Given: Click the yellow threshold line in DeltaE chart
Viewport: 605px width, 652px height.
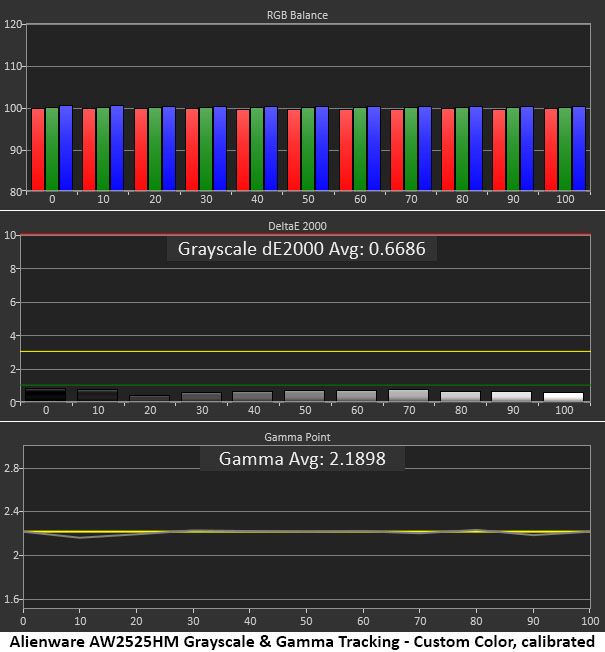Looking at the screenshot, I should coord(305,352).
